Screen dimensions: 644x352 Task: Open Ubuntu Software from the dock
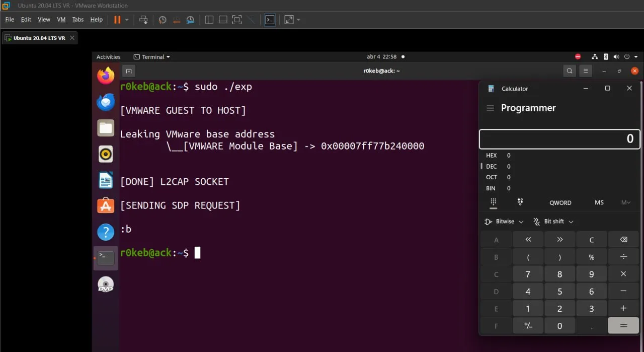pyautogui.click(x=106, y=205)
